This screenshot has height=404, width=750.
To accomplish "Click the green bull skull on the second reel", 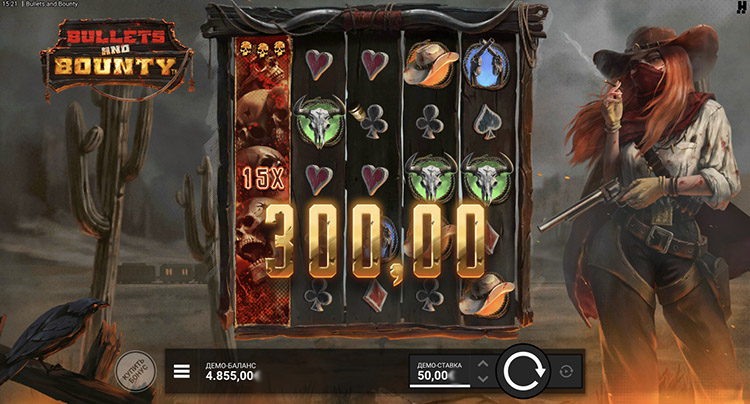I will click(319, 121).
